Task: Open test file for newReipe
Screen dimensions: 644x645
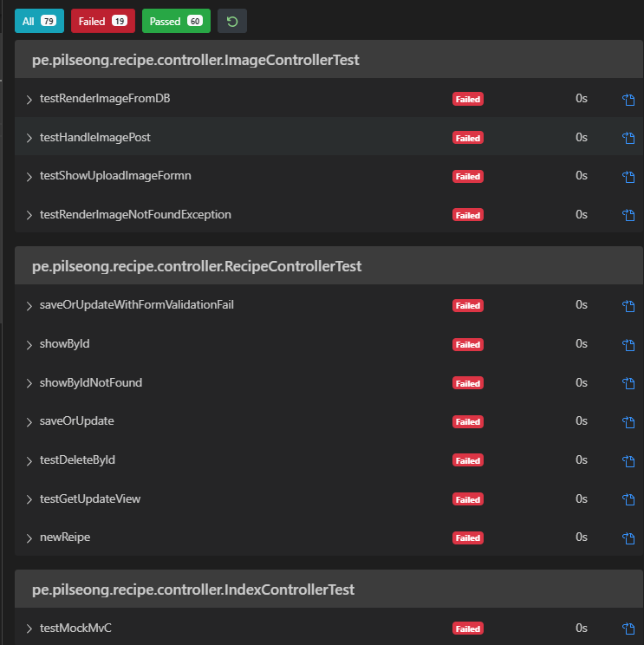Action: [628, 538]
